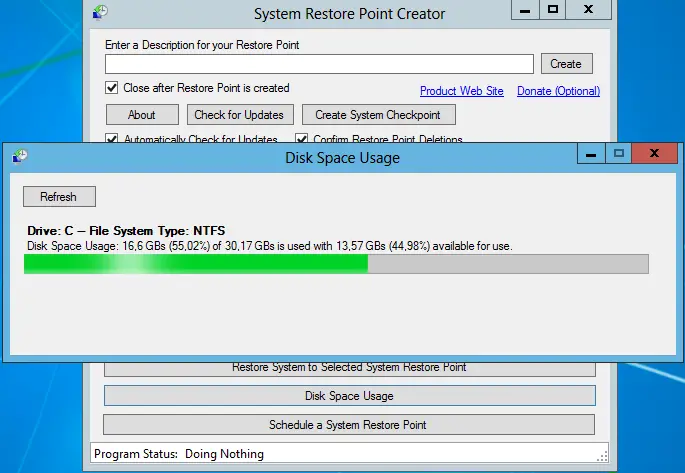Click the System Restore Point Creator title bar icon
Screen dimensions: 685x473
(100, 13)
